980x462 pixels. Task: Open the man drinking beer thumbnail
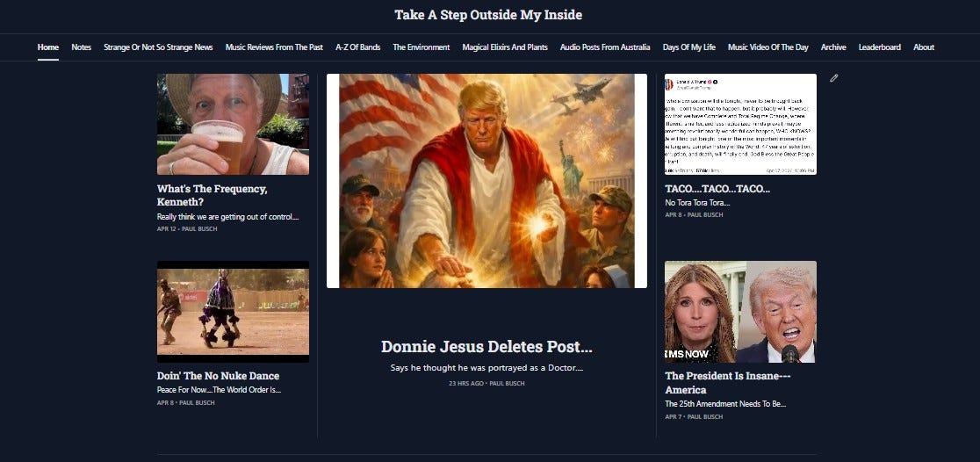(x=233, y=124)
